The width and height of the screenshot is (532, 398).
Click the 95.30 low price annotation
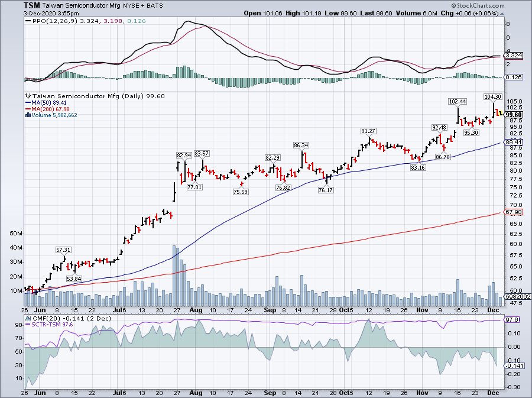[471, 132]
